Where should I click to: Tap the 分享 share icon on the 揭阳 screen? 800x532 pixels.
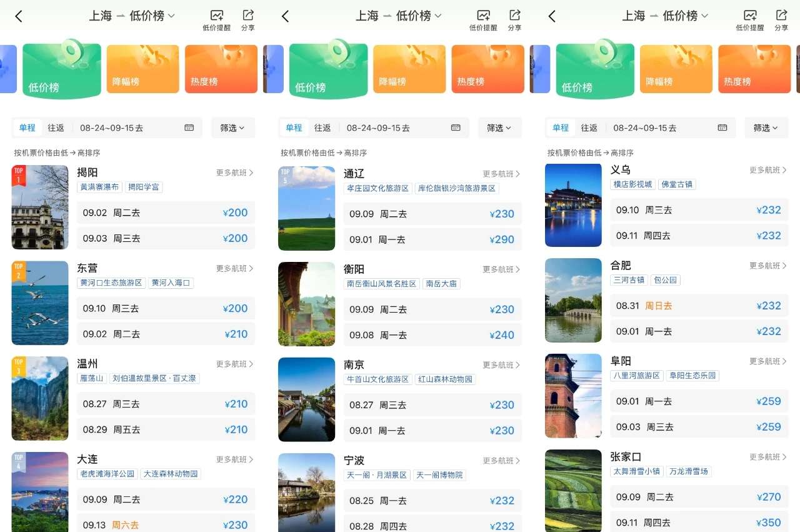(248, 20)
